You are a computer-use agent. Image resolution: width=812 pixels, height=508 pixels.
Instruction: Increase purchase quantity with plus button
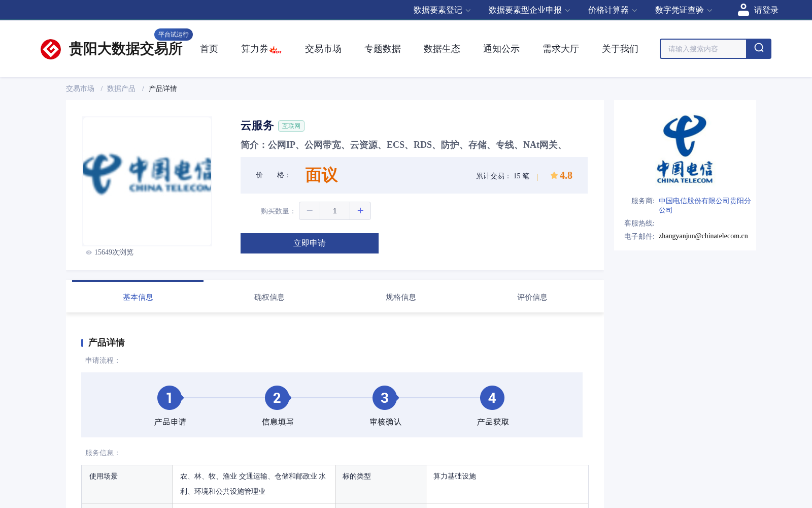point(360,211)
